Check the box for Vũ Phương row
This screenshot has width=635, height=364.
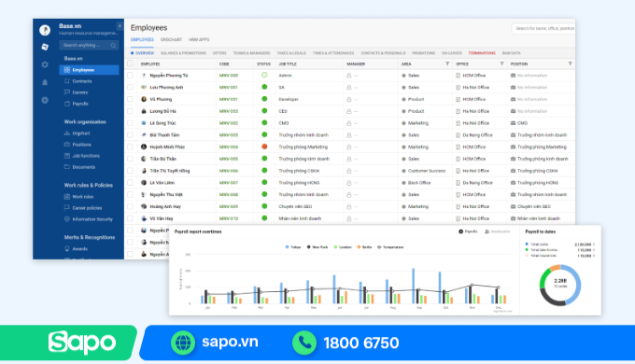coord(130,99)
